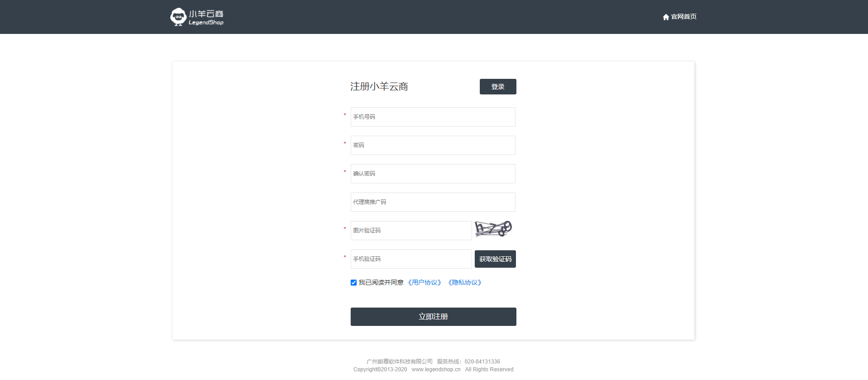Submit the form with 立即注册
Screen dimensions: 868x380
tap(433, 317)
